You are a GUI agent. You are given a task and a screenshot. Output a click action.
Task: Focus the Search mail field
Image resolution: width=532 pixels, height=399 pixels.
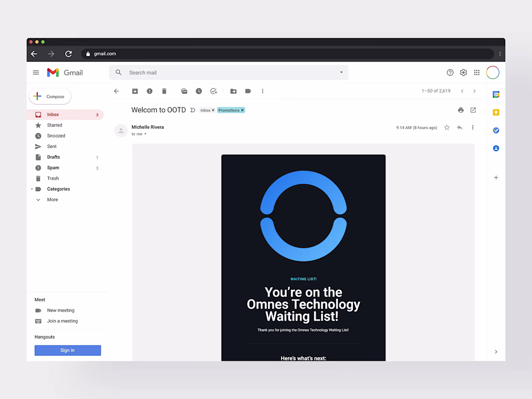(x=229, y=73)
